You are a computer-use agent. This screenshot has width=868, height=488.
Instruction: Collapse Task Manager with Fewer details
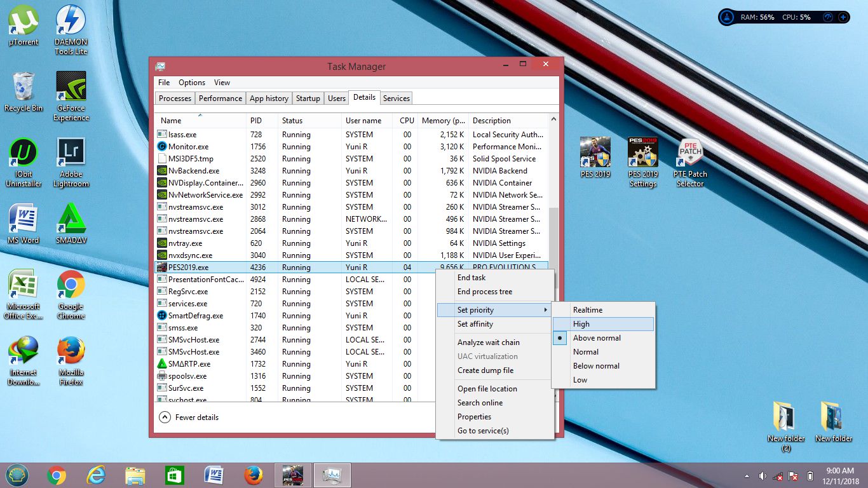coord(189,417)
